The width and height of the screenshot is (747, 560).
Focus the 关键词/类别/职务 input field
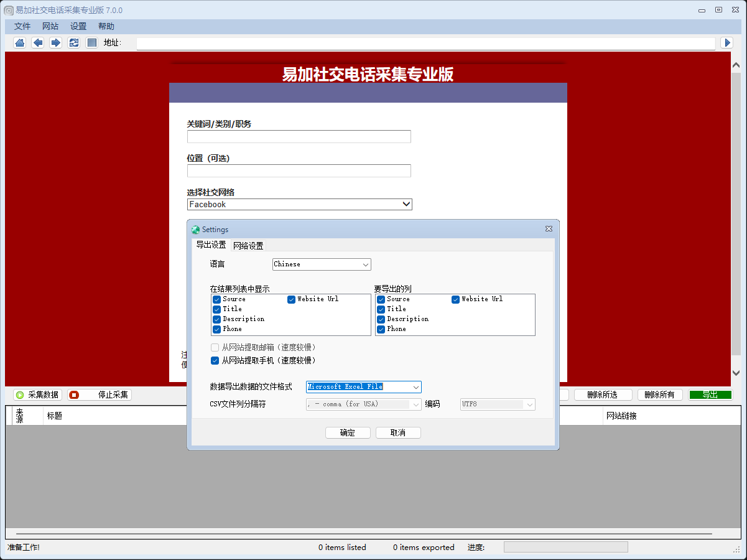[x=299, y=136]
